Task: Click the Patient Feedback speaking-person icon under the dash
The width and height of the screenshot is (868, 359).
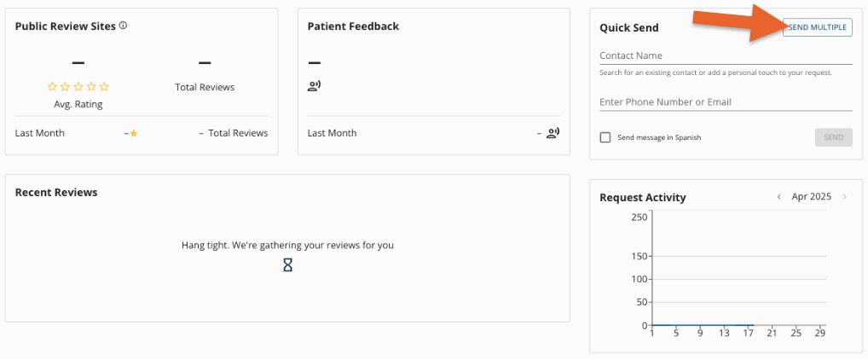Action: [314, 85]
